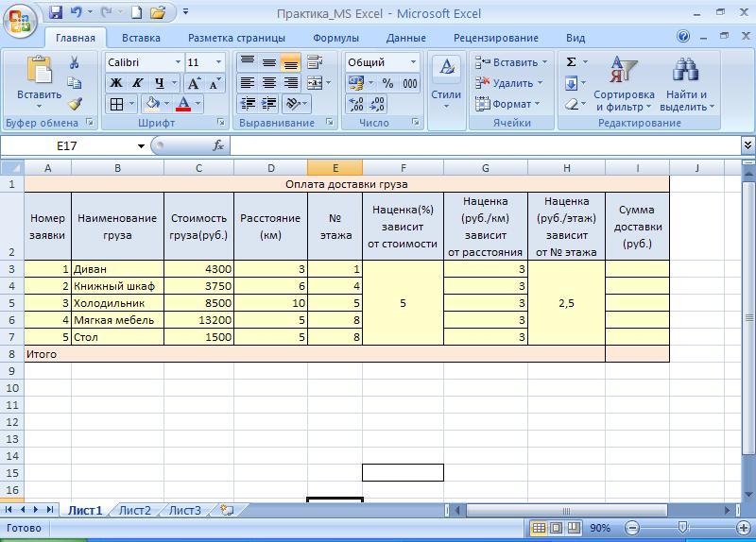
Task: Expand the Name Box dropdown arrow
Action: pyautogui.click(x=141, y=145)
